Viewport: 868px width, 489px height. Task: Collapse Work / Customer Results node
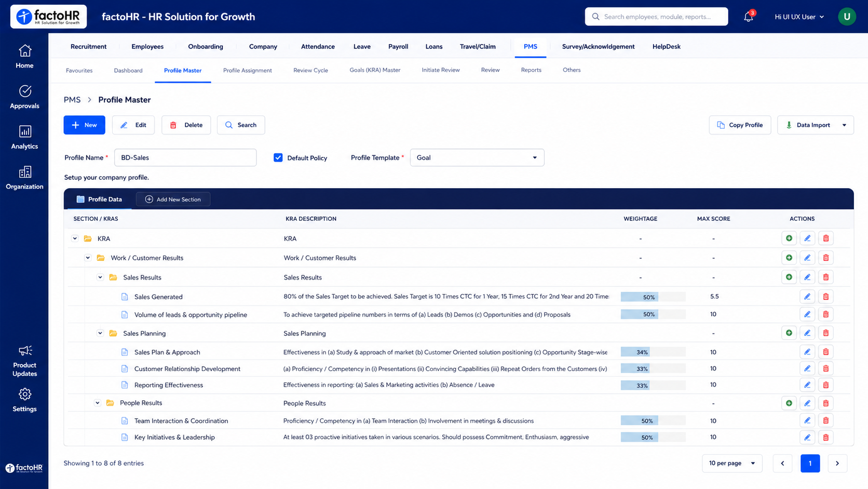[x=88, y=258]
